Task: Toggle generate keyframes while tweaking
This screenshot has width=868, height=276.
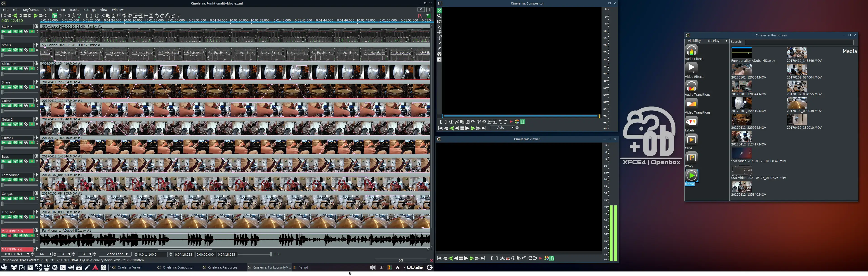Action: [68, 16]
